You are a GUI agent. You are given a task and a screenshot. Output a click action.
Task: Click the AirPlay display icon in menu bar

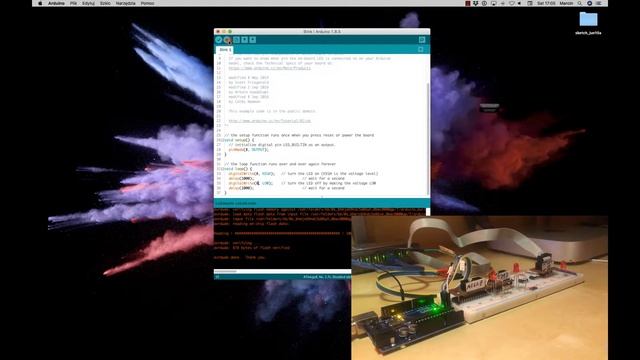pyautogui.click(x=493, y=3)
